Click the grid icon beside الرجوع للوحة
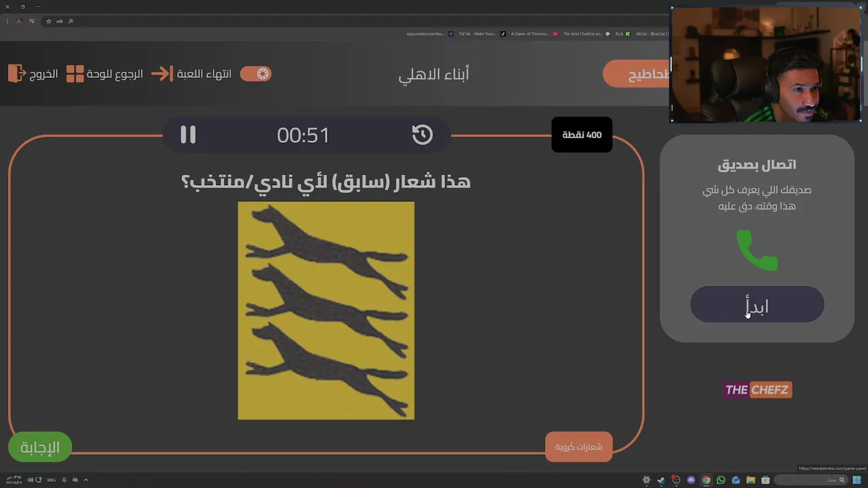Viewport: 868px width, 488px height. click(x=75, y=74)
